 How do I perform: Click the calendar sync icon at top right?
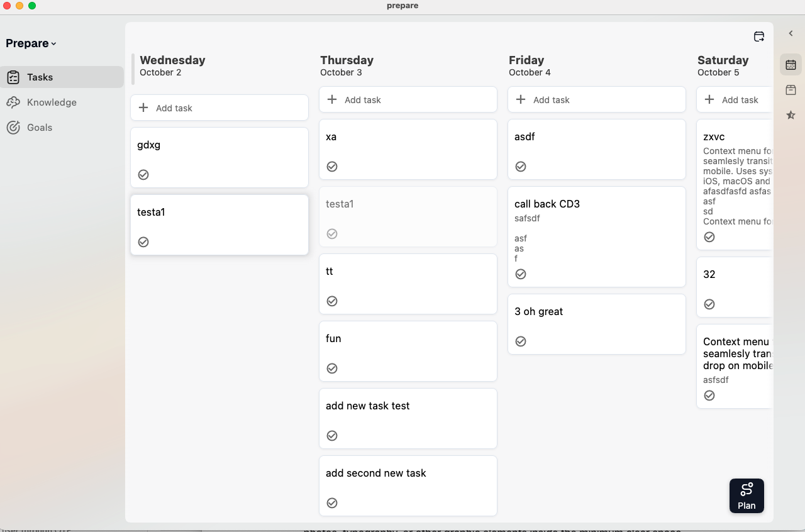coord(759,36)
